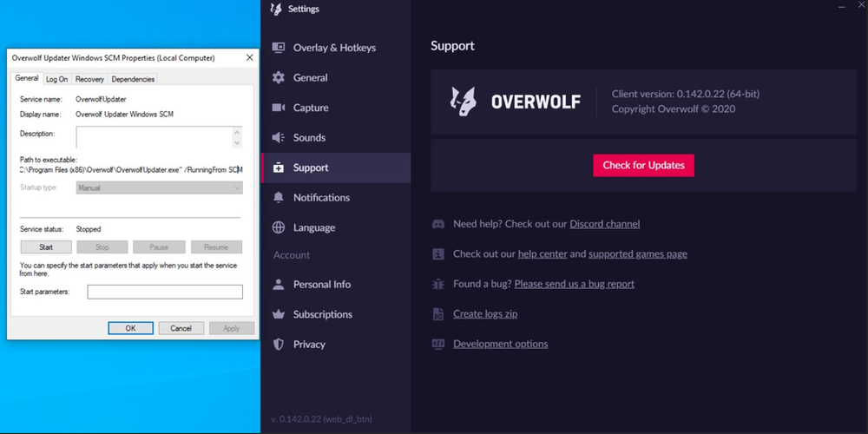Click the General gear icon in Settings
Image resolution: width=868 pixels, height=434 pixels.
point(279,77)
